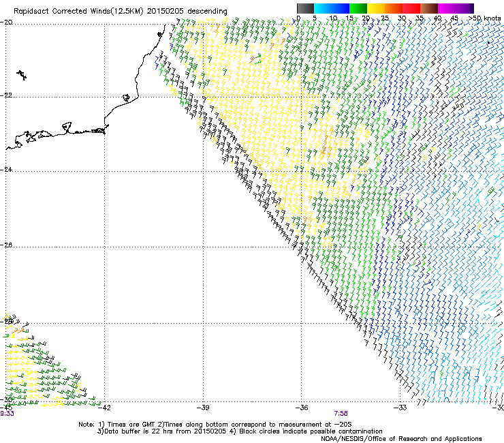Click the '45' legend scale label
Screen dimensions: 504x443
tap(454, 18)
